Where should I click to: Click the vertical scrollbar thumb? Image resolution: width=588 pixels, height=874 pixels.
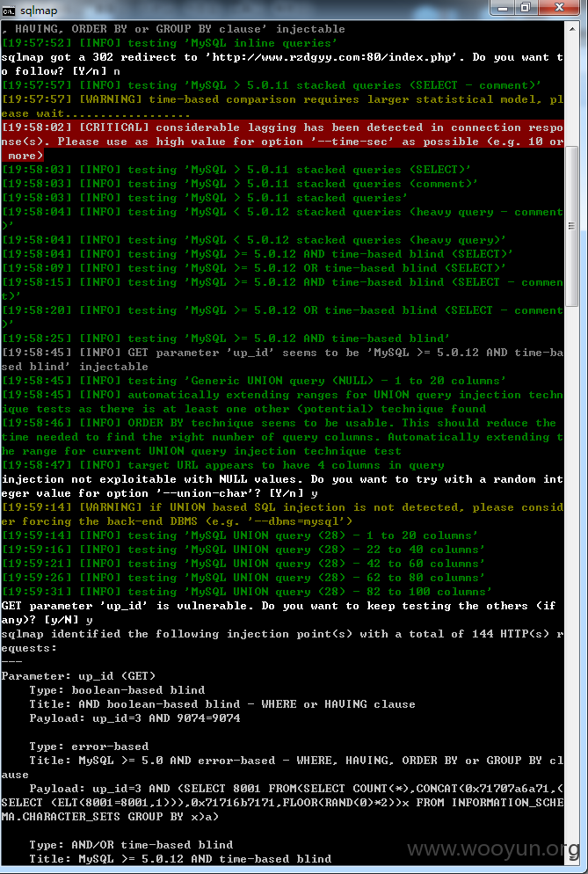572,226
